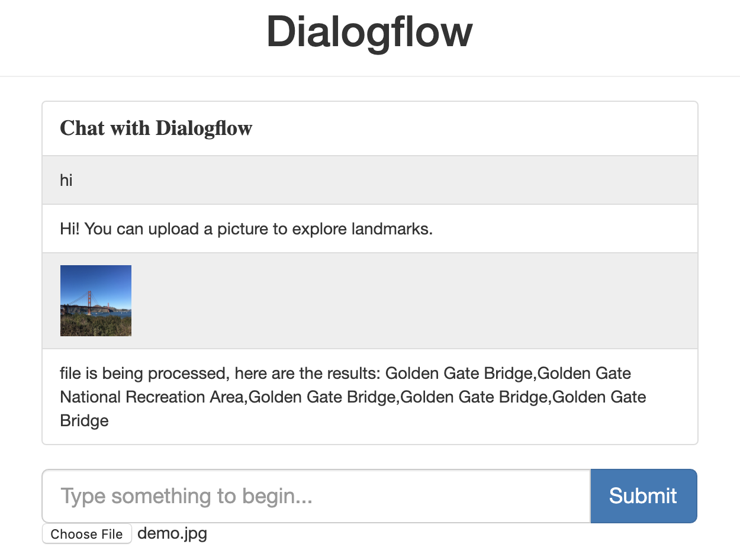This screenshot has width=740, height=560.
Task: Focus the 'Type something to begin...' input
Action: pyautogui.click(x=316, y=496)
